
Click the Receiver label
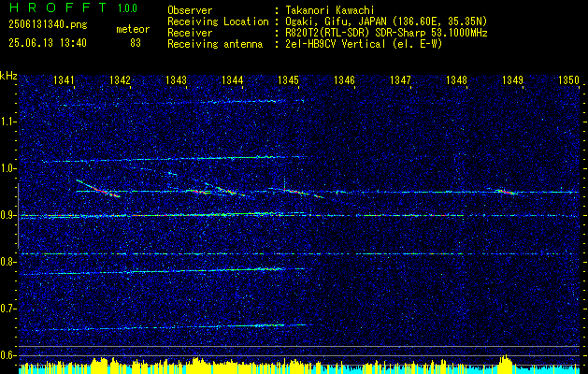tap(190, 33)
